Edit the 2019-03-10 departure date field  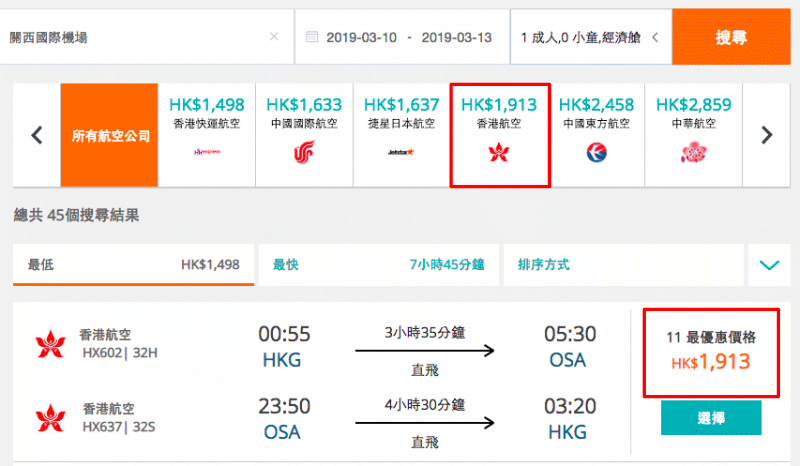pos(361,37)
